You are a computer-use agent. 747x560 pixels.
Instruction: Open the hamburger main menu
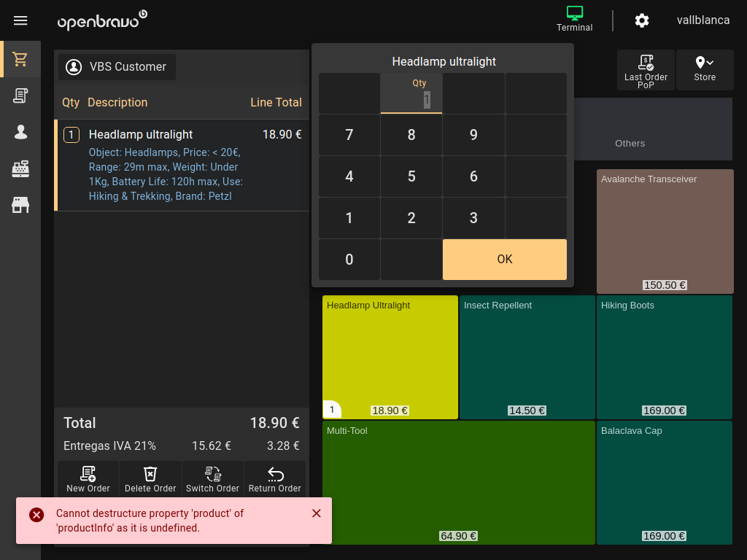20,20
